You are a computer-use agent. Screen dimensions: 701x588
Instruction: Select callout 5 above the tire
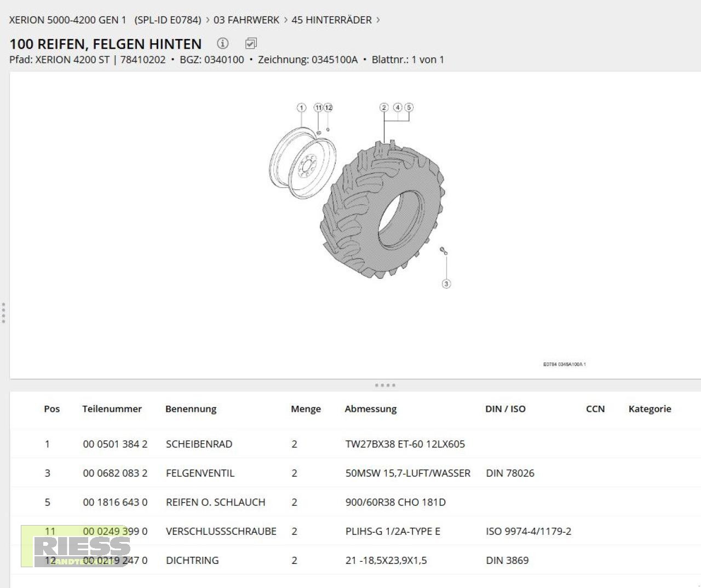coord(409,107)
